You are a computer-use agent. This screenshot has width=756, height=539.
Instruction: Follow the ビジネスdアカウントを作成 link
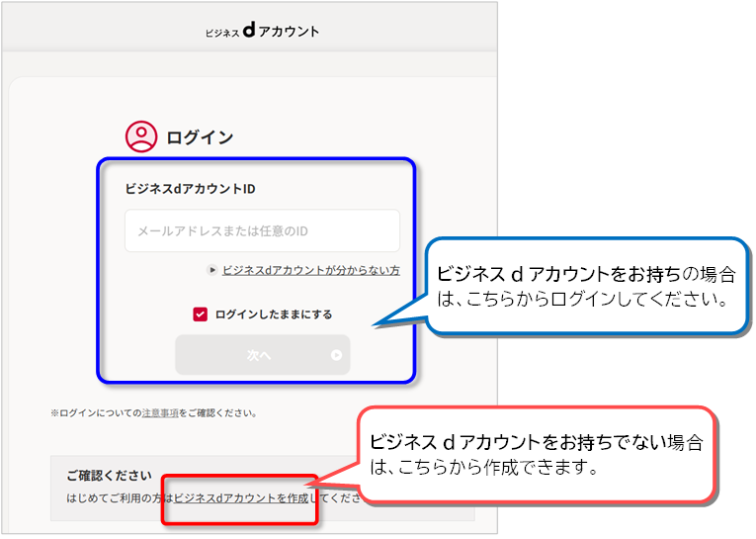[241, 498]
